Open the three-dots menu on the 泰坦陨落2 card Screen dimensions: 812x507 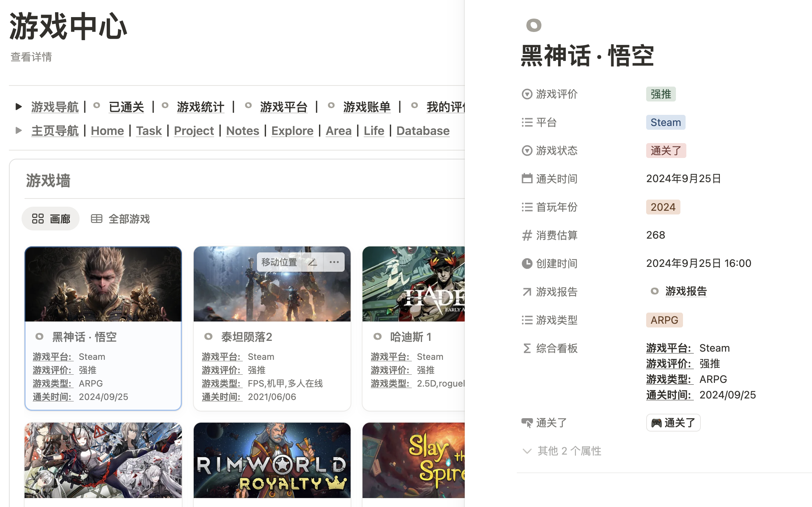tap(334, 262)
